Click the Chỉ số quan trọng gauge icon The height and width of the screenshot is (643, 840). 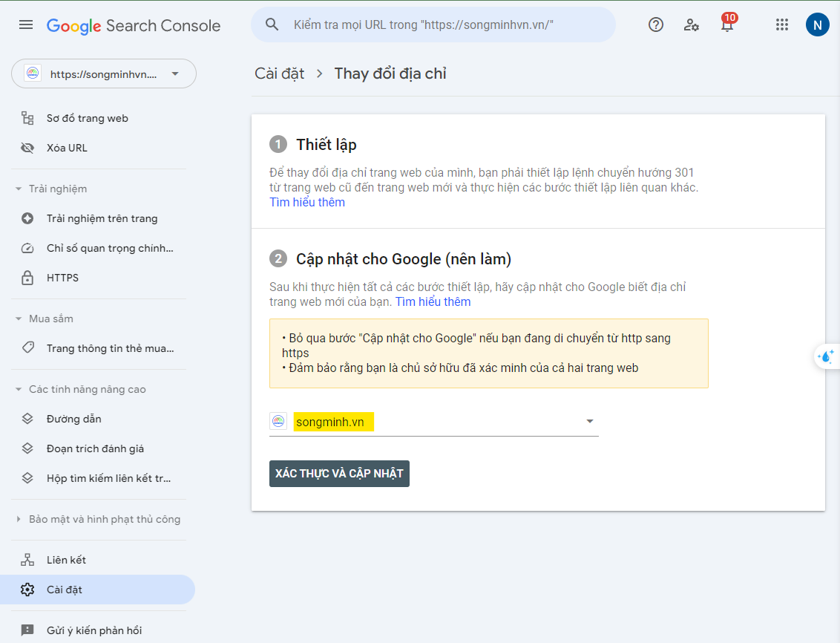coord(27,248)
